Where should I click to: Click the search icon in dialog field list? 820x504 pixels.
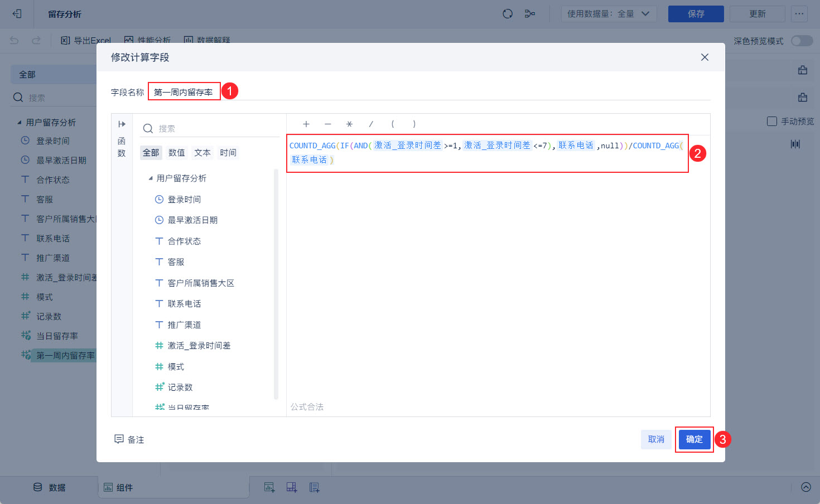click(x=148, y=129)
